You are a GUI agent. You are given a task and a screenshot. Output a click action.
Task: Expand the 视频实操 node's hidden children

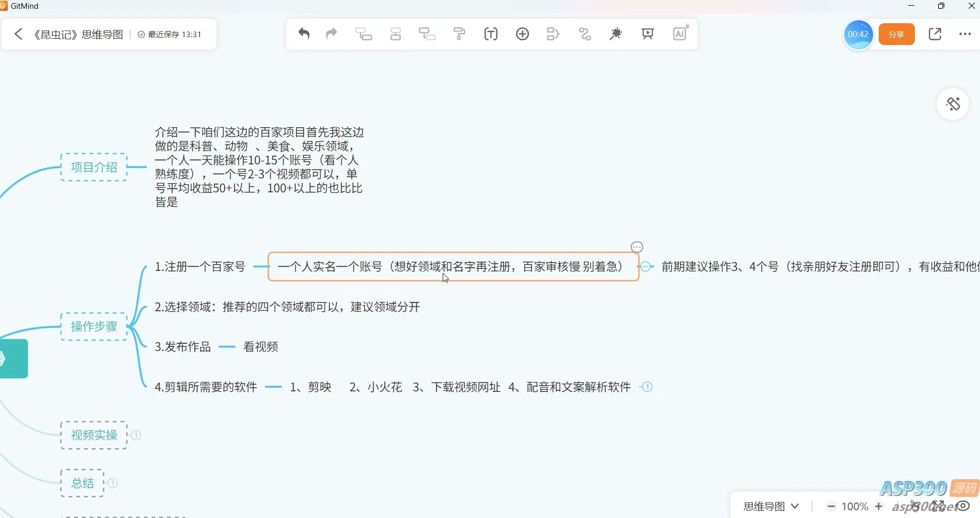pos(136,435)
